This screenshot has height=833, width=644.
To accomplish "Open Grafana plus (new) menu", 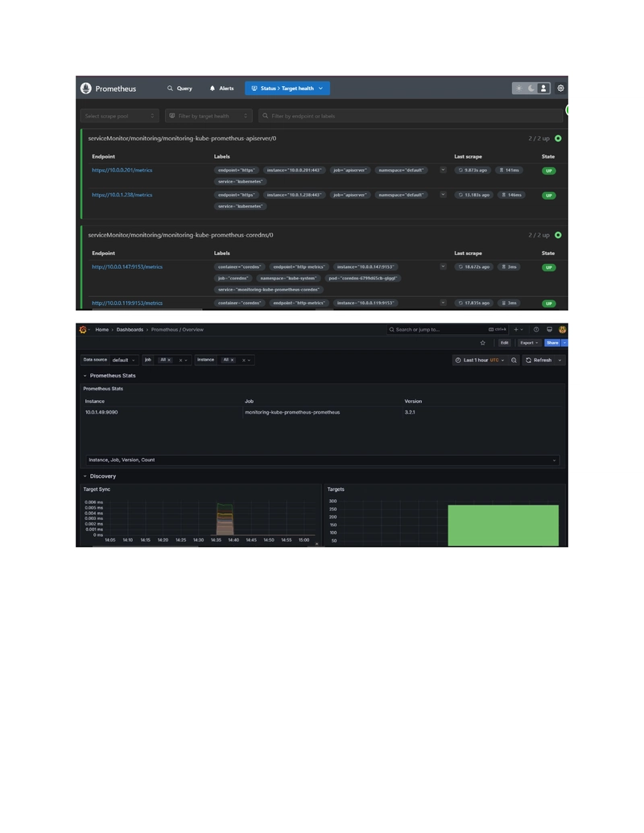I will tap(518, 329).
